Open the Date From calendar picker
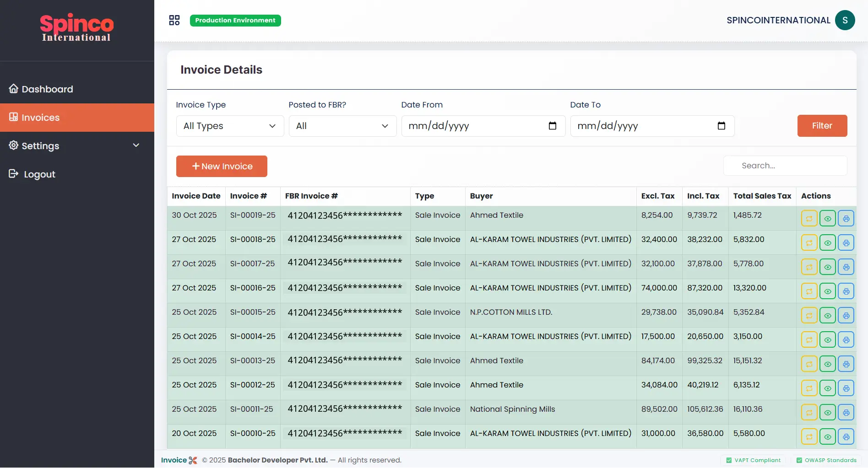 [x=552, y=126]
